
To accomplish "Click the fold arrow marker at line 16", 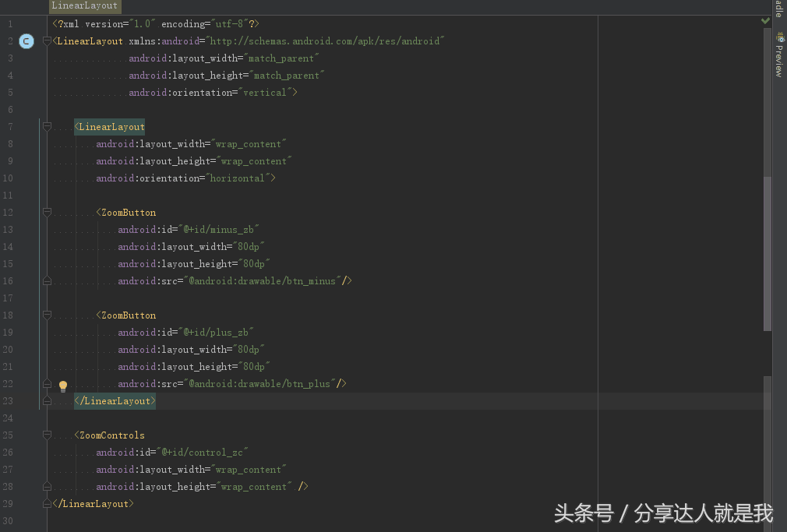I will [x=46, y=280].
